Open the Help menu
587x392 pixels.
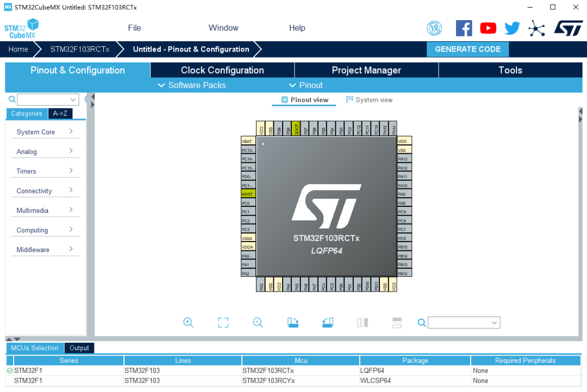(297, 28)
